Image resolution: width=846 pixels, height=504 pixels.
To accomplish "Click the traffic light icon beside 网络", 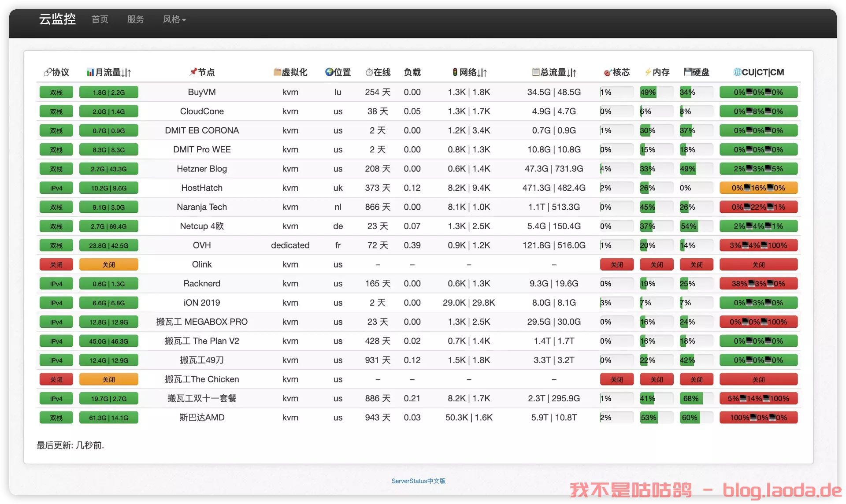I will (455, 72).
